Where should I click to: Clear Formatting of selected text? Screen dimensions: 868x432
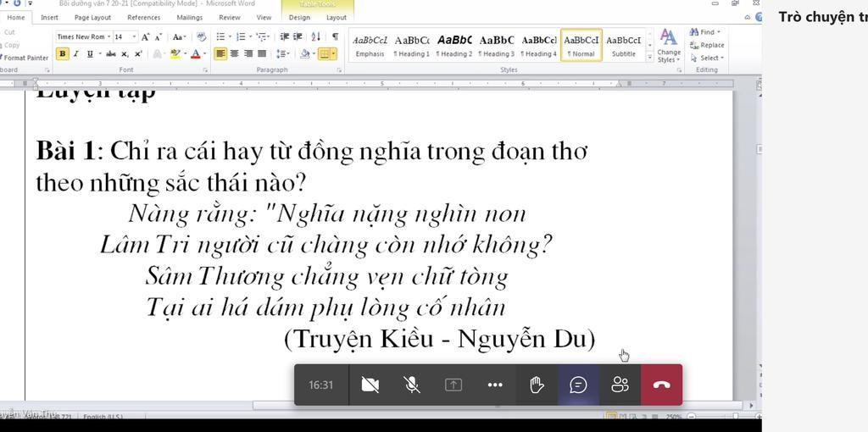point(202,37)
